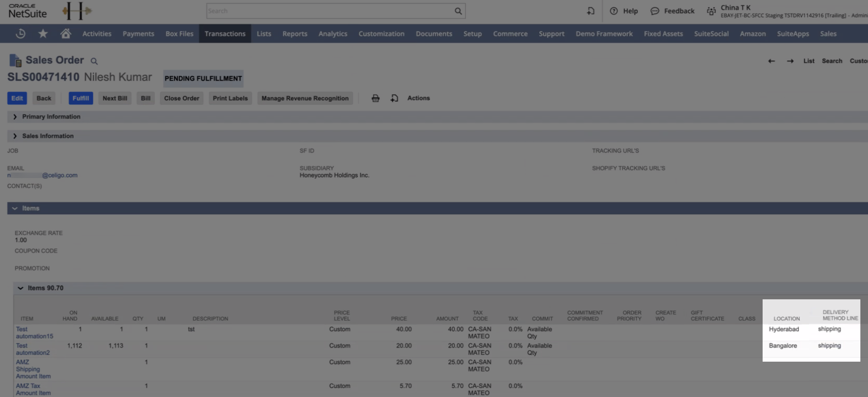The width and height of the screenshot is (868, 397).
Task: Click the new note icon beside Actions
Action: point(394,98)
